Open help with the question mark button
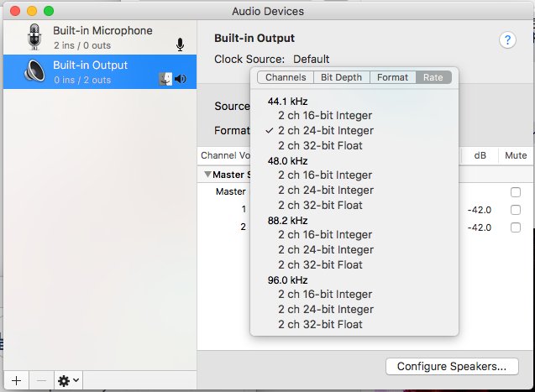 click(507, 40)
